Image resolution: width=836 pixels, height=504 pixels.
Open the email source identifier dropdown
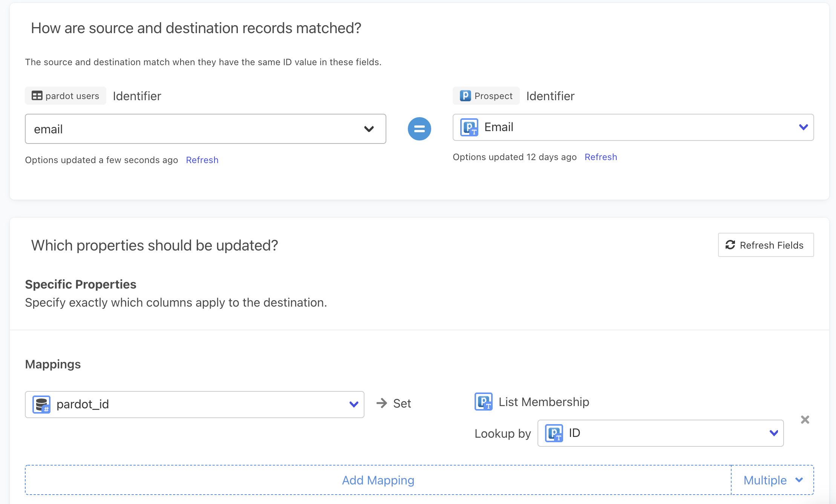(205, 129)
